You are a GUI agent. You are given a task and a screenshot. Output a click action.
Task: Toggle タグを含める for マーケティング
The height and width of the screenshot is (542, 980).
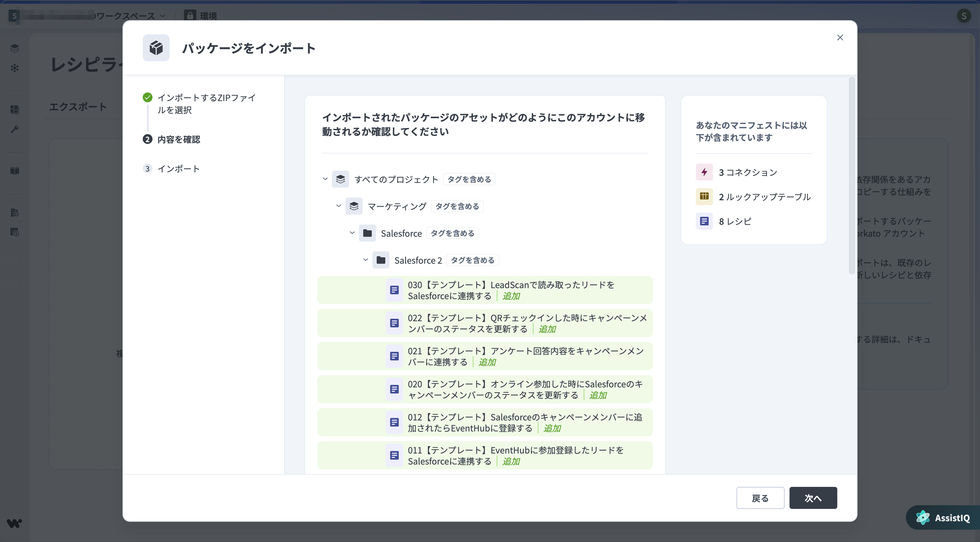(x=457, y=206)
